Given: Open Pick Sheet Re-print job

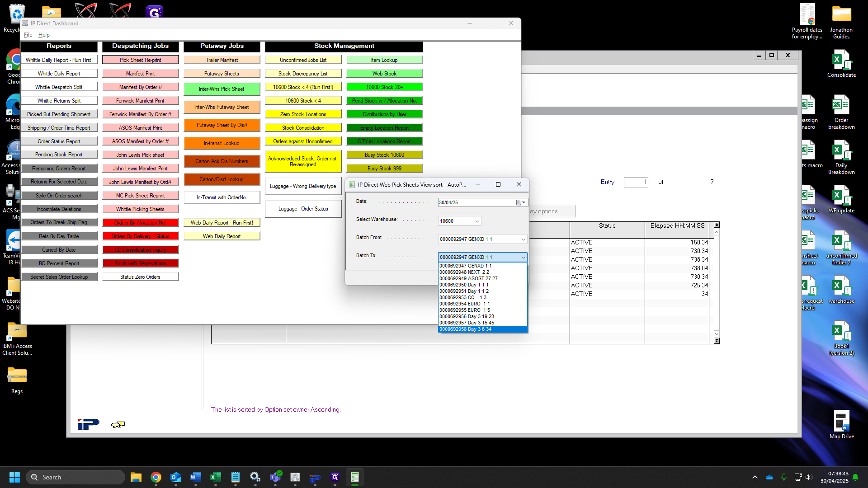Looking at the screenshot, I should tap(140, 60).
